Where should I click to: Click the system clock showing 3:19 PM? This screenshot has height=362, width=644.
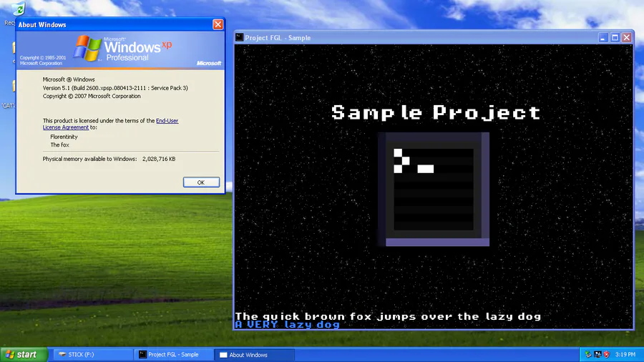[625, 355]
